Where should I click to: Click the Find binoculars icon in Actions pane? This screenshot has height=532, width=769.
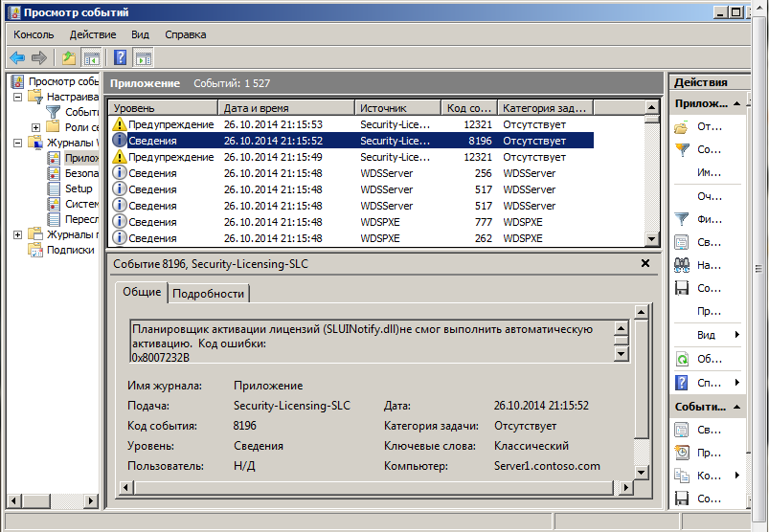pyautogui.click(x=682, y=265)
